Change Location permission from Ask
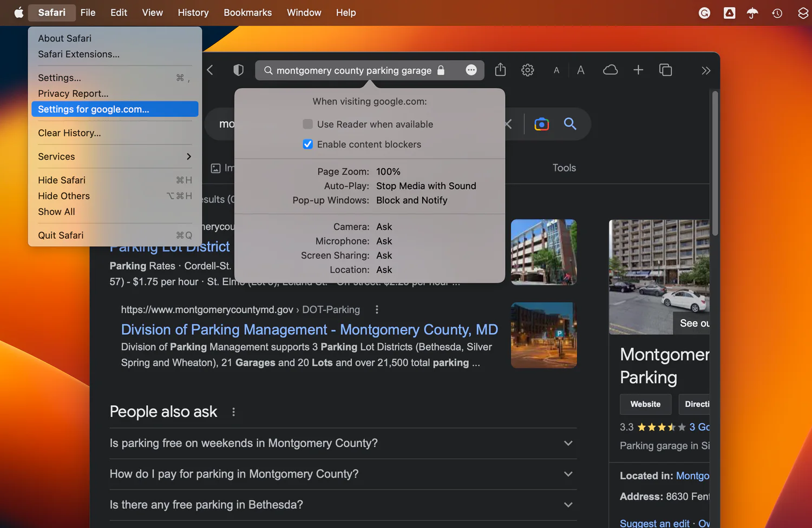 coord(384,270)
